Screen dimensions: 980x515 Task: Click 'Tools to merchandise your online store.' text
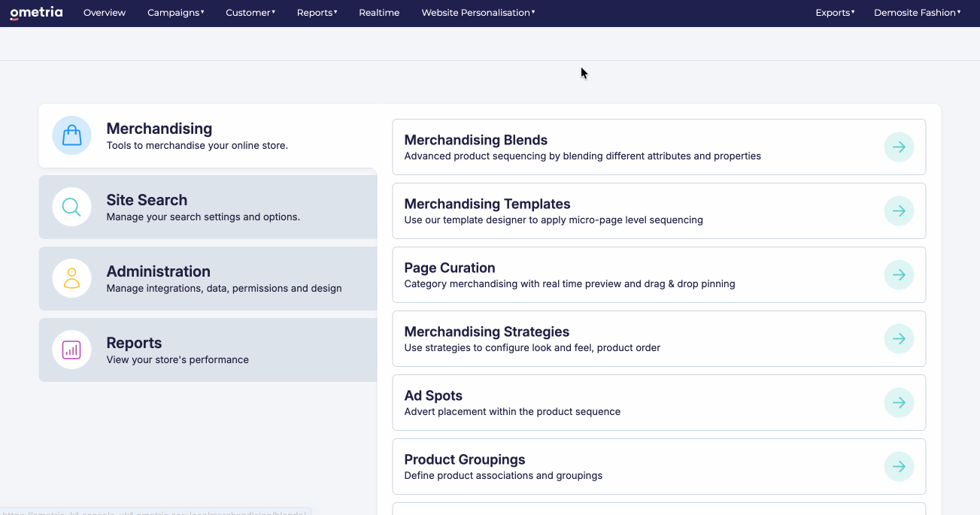[197, 146]
